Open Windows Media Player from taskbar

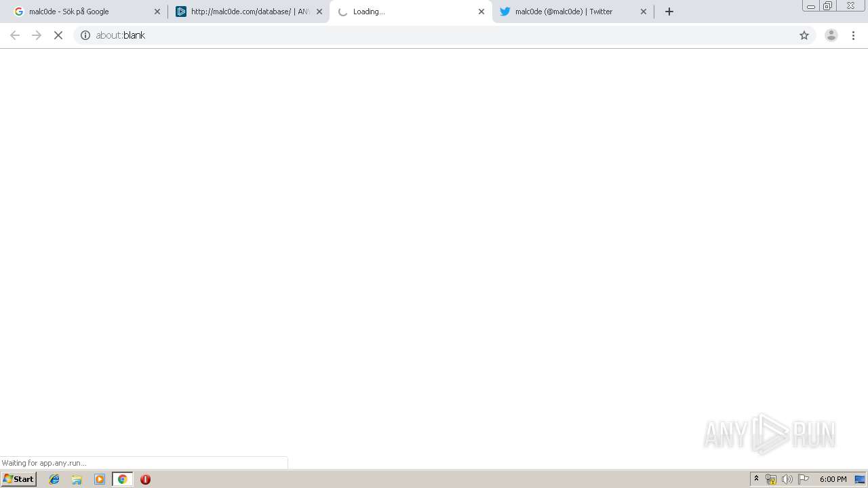click(100, 479)
